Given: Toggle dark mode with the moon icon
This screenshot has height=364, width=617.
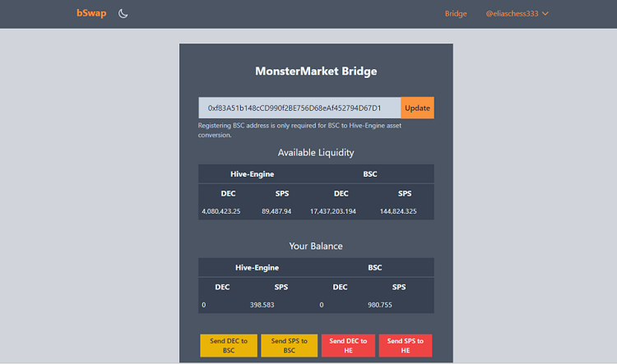Looking at the screenshot, I should (123, 14).
